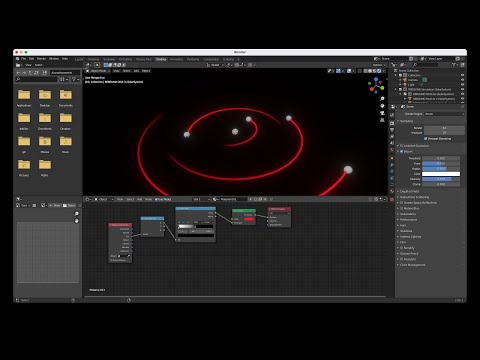Click the red Emission color swatch

click(x=249, y=219)
